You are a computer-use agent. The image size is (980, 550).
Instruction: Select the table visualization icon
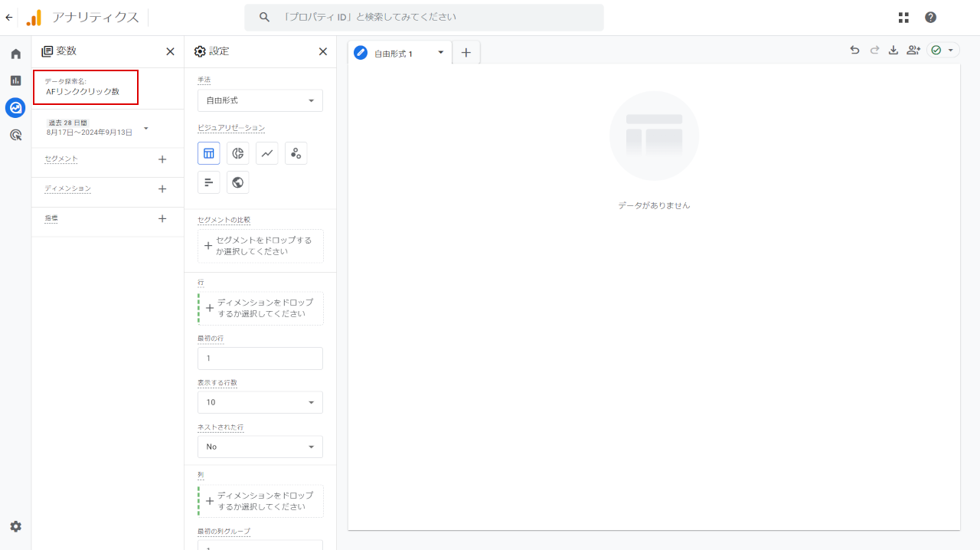coord(209,153)
